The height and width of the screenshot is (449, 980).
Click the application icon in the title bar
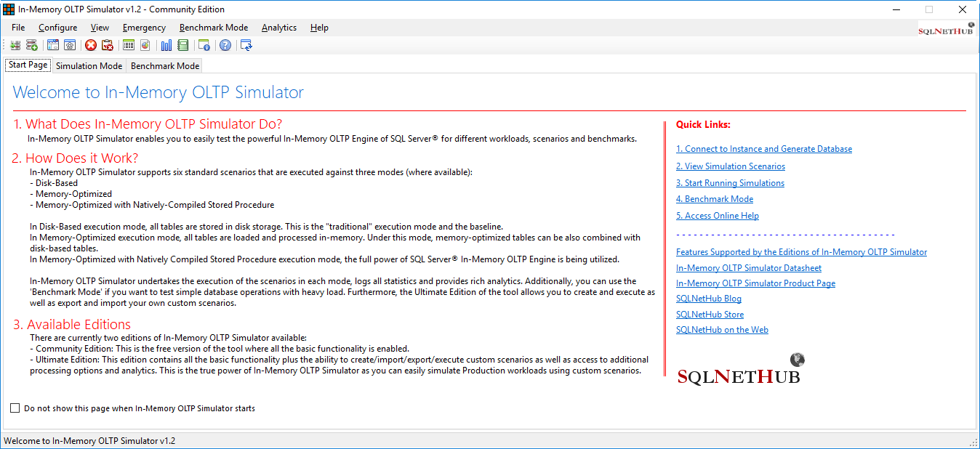tap(9, 9)
